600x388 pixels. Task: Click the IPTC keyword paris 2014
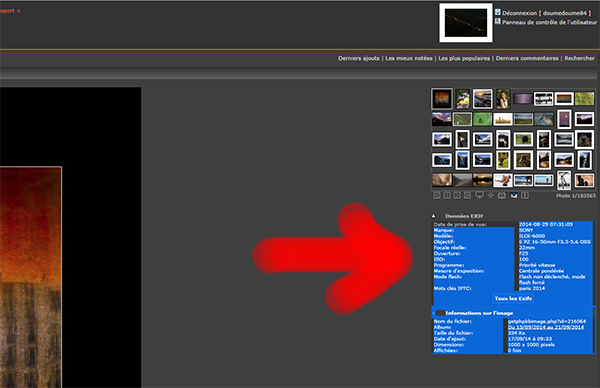click(x=532, y=288)
